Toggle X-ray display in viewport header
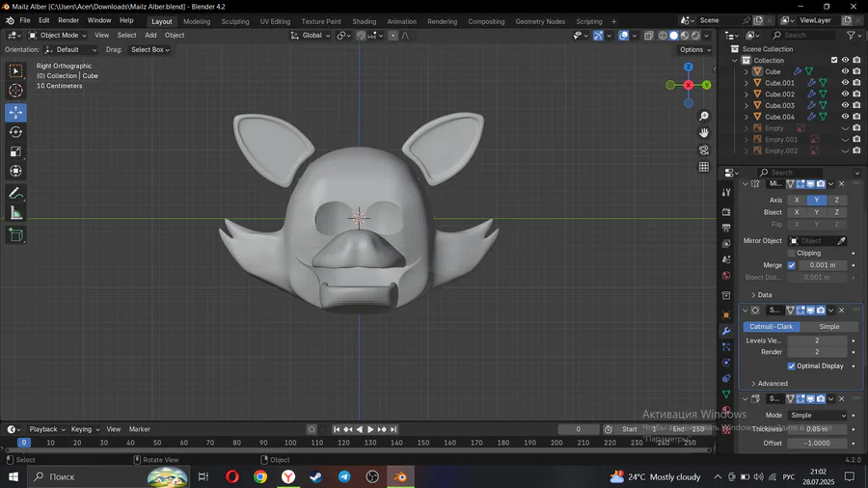This screenshot has height=488, width=868. (649, 36)
